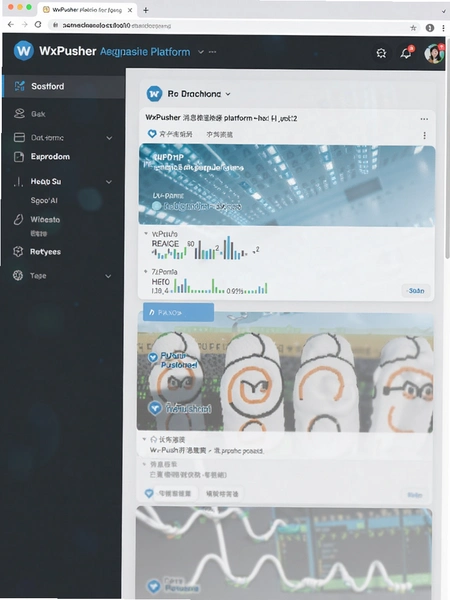Click the Gak user icon in sidebar
This screenshot has height=600, width=450.
click(19, 114)
